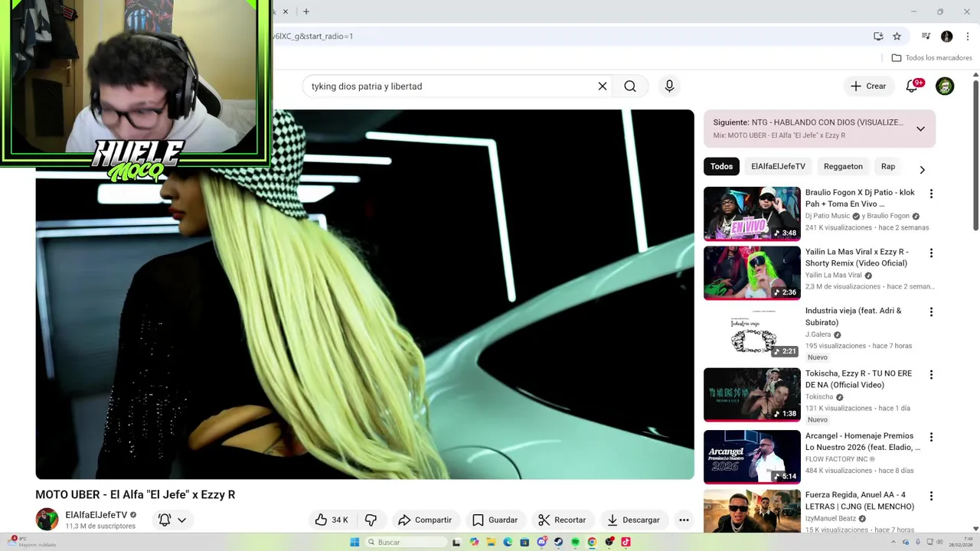Open Steam from the taskbar

[x=558, y=542]
